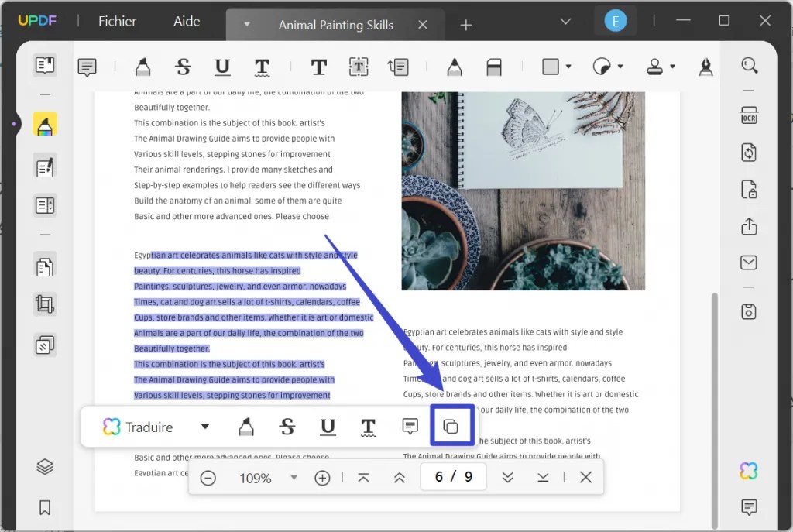Share the document via right sidebar
Image resolution: width=793 pixels, height=532 pixels.
pyautogui.click(x=749, y=226)
